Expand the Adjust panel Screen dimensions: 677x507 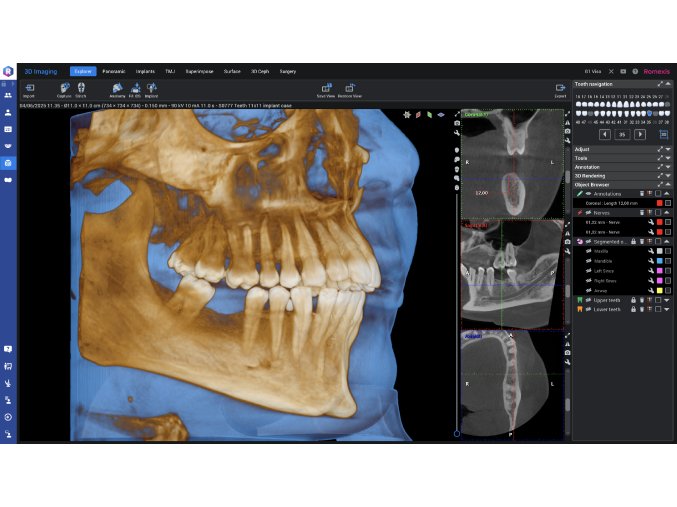click(x=668, y=149)
